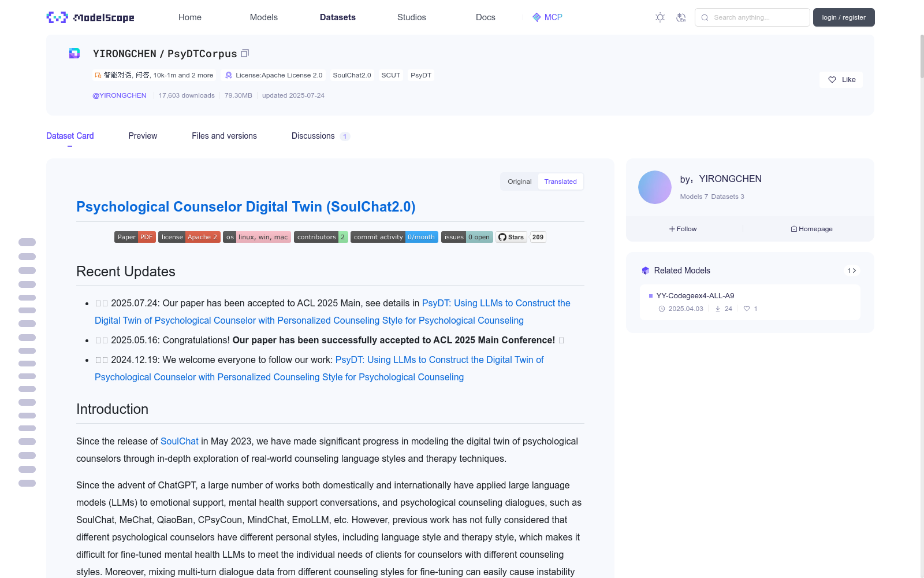
Task: Click license Apache 2 badge
Action: pos(189,237)
